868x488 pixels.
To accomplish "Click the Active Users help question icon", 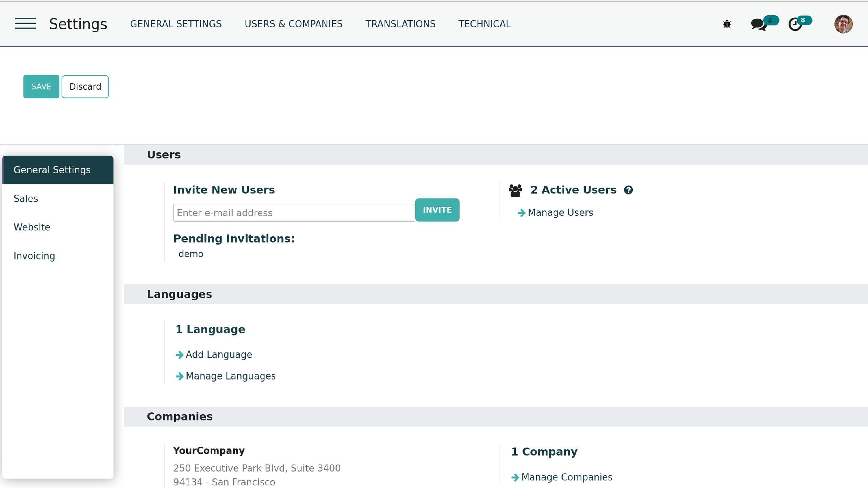I will tap(628, 190).
